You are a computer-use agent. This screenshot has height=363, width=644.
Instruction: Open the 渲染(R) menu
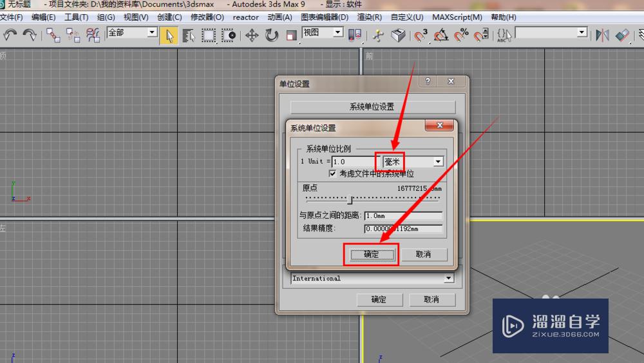pyautogui.click(x=369, y=17)
